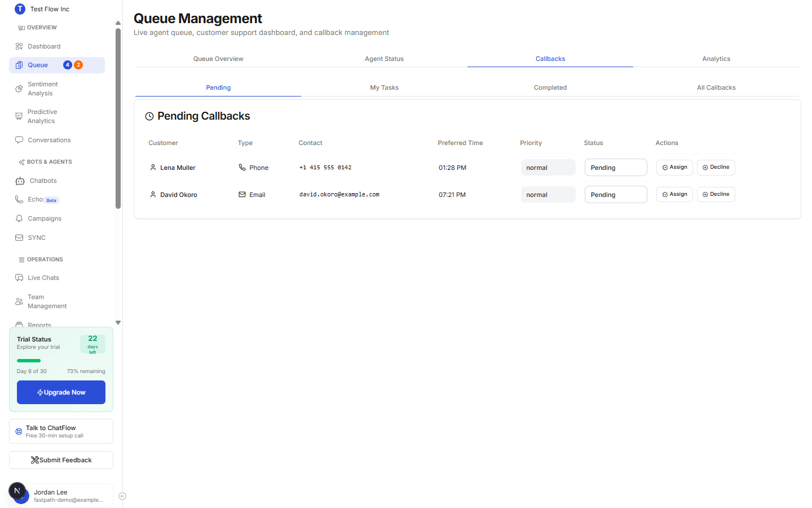Select the Campaigns bell icon

click(x=19, y=218)
